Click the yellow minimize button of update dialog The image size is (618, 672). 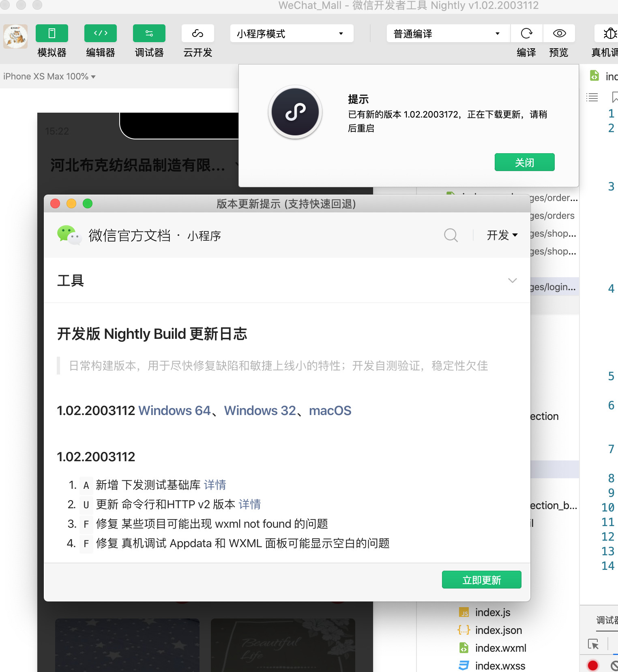pyautogui.click(x=71, y=203)
